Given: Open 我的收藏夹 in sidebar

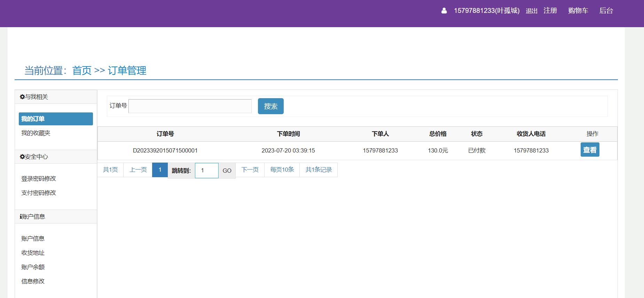Looking at the screenshot, I should coord(36,133).
